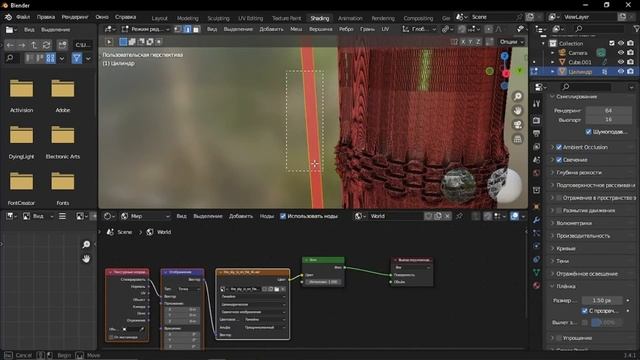
Task: Expand the Camera item in outliner
Action: pos(552,53)
